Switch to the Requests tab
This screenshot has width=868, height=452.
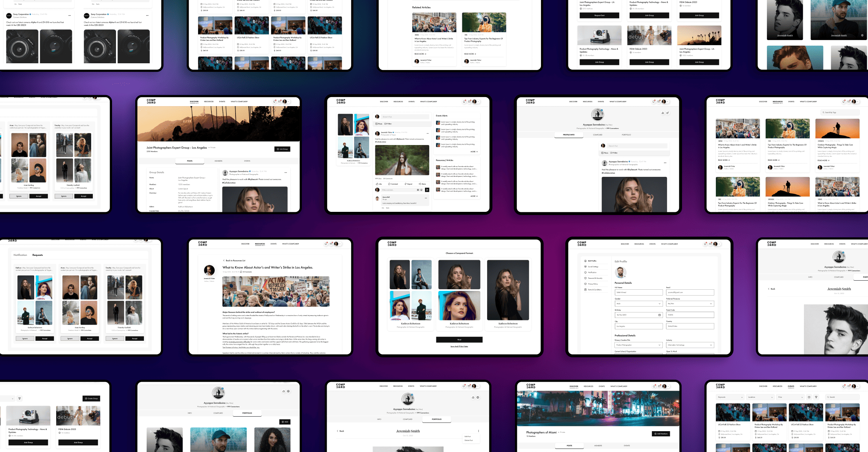click(x=38, y=255)
